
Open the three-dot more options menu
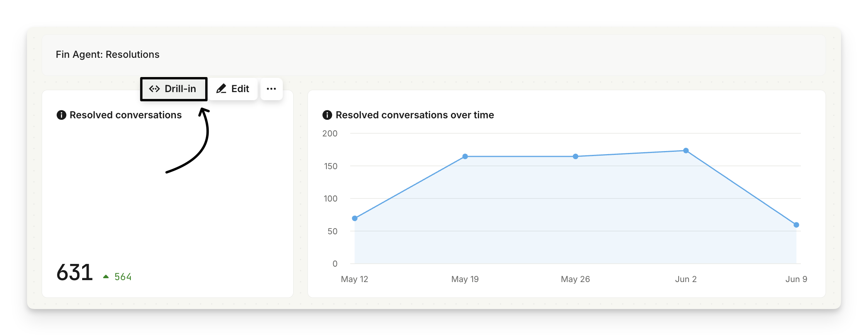click(271, 89)
